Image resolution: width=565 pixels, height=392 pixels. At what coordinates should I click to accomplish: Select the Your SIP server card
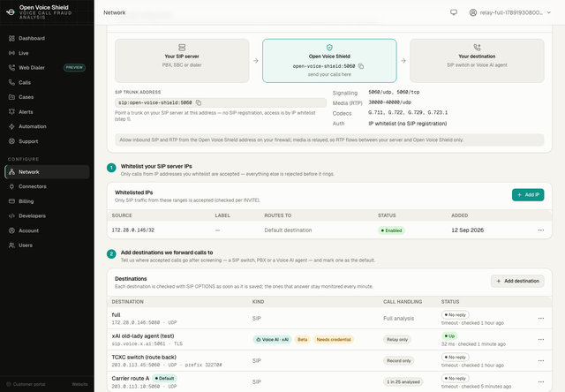182,61
